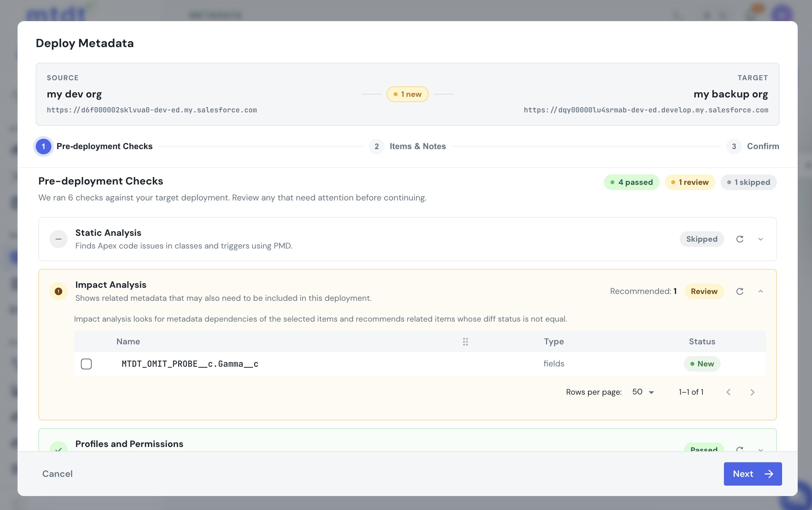
Task: Go to the Items & Notes step
Action: (x=407, y=146)
